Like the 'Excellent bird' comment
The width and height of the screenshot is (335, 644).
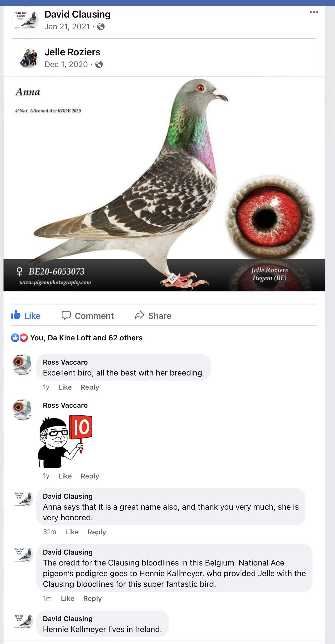pos(65,387)
